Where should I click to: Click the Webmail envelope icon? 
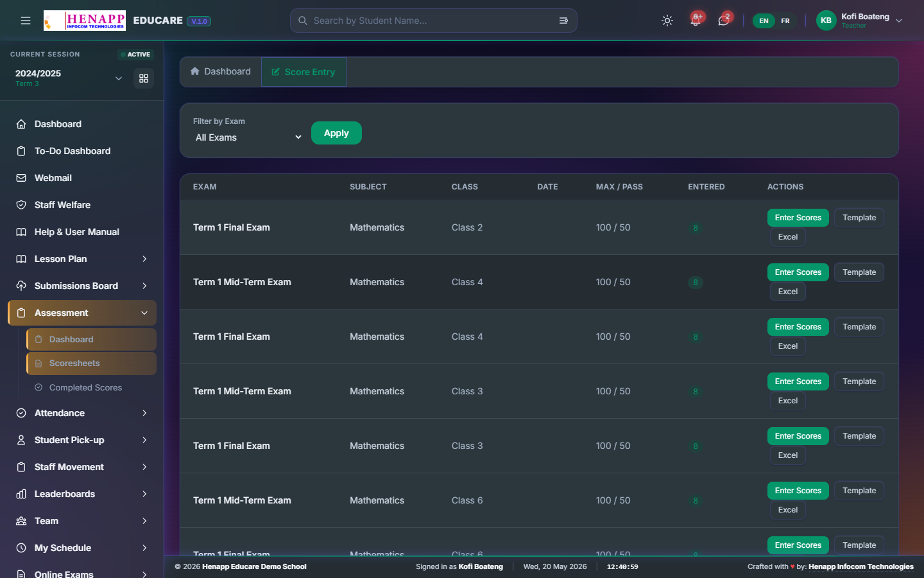pos(21,178)
